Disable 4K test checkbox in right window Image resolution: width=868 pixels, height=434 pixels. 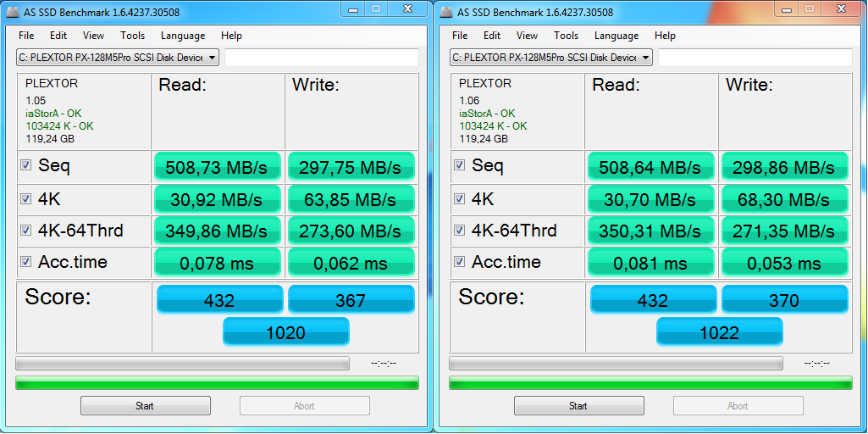pyautogui.click(x=459, y=199)
